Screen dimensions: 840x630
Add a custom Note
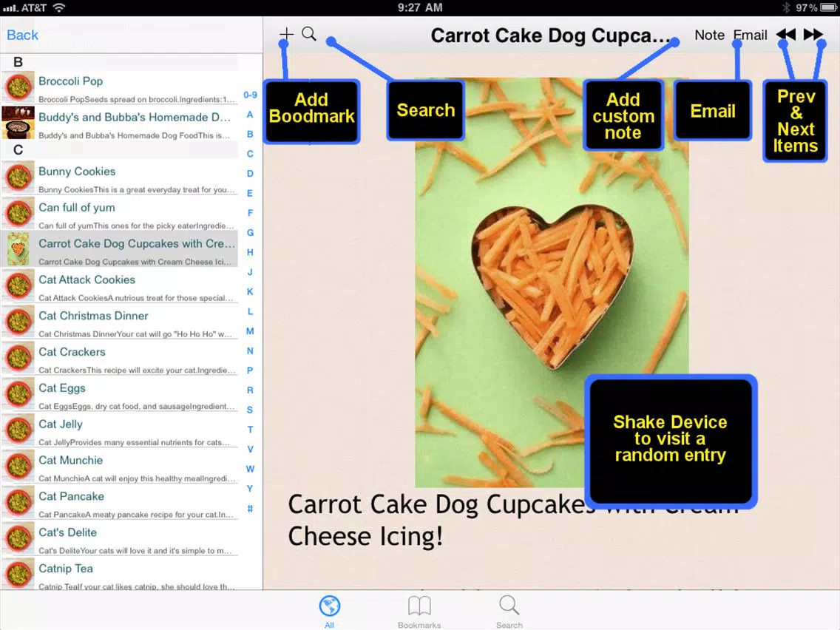[709, 35]
